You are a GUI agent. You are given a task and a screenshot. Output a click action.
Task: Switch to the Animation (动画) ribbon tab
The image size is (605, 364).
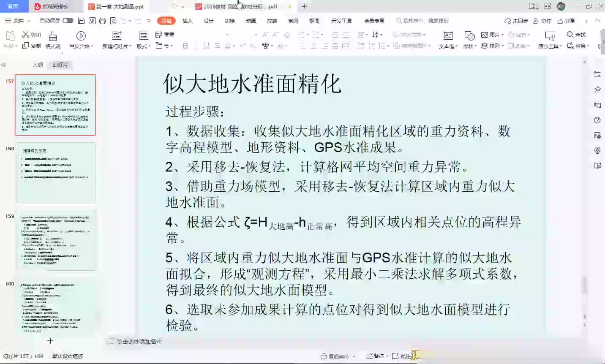point(251,21)
